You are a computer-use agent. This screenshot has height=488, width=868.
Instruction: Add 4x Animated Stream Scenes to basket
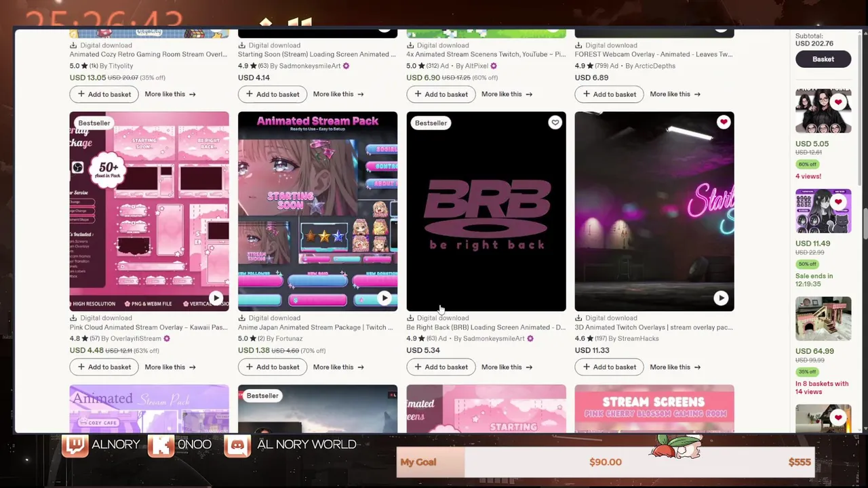point(441,94)
